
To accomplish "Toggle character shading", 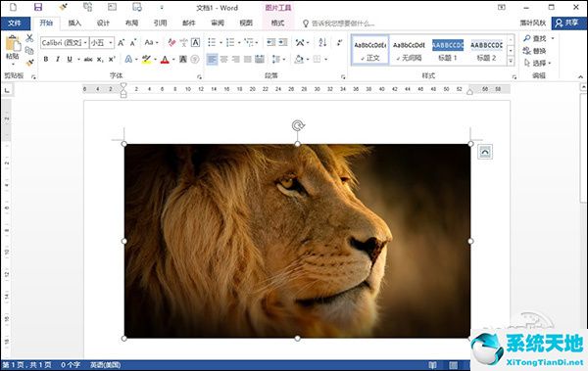I will (183, 59).
